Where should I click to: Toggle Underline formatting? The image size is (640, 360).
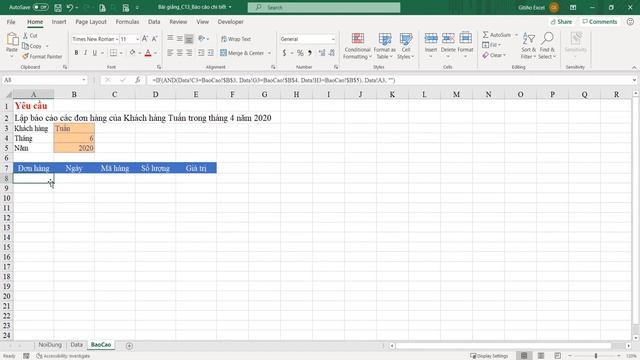[x=95, y=53]
